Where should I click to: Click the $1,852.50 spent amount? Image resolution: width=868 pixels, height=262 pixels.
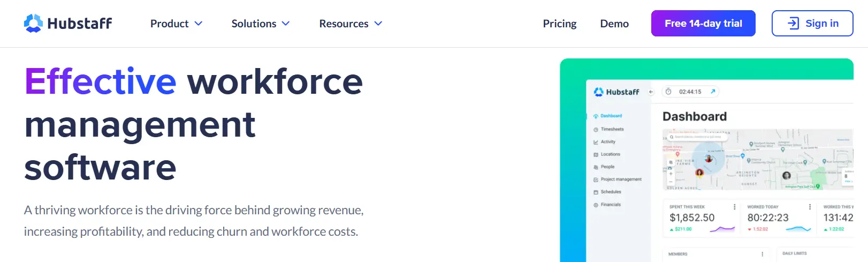point(692,218)
